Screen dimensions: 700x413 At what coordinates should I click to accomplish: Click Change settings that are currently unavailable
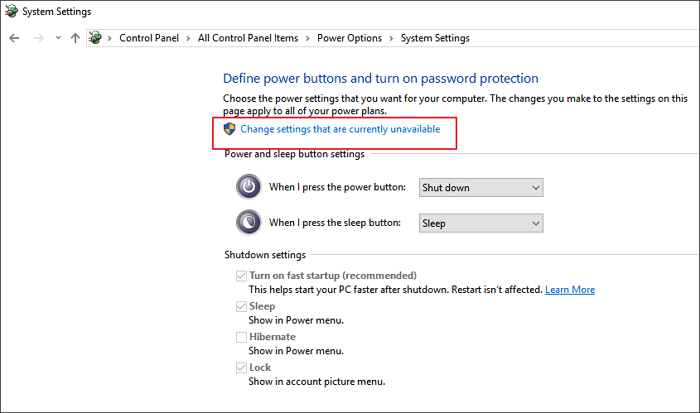click(340, 130)
